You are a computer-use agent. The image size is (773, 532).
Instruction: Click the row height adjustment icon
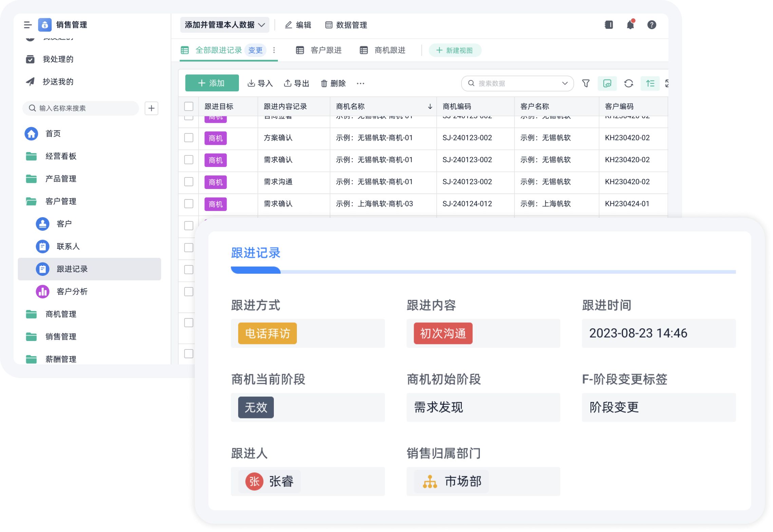point(649,83)
